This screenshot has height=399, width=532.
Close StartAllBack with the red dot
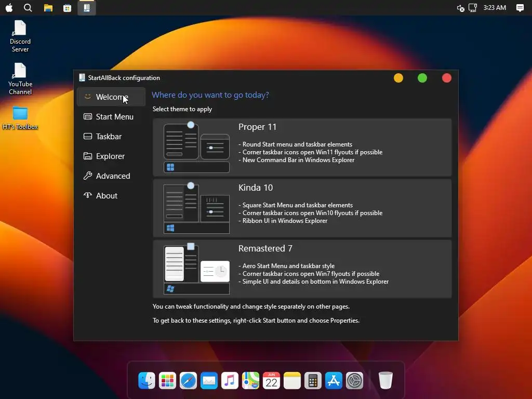(x=447, y=78)
